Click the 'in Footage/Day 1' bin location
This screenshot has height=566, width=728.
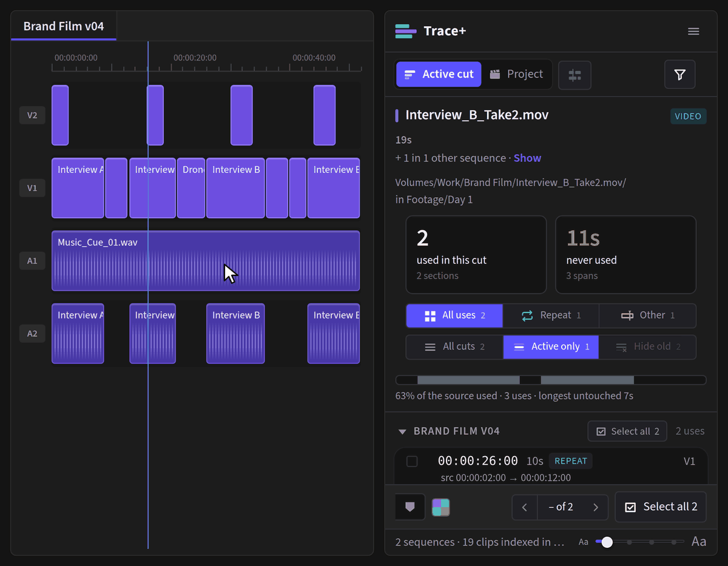click(x=434, y=200)
